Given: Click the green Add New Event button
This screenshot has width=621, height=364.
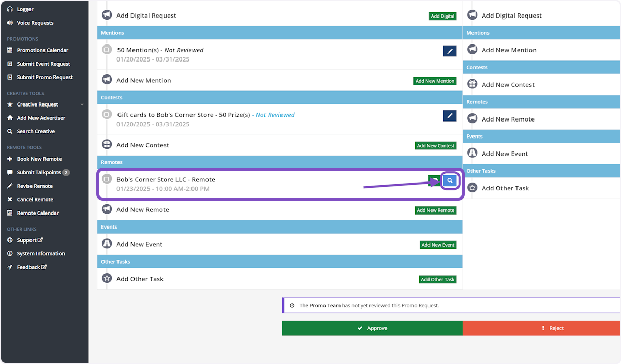Looking at the screenshot, I should (x=438, y=245).
